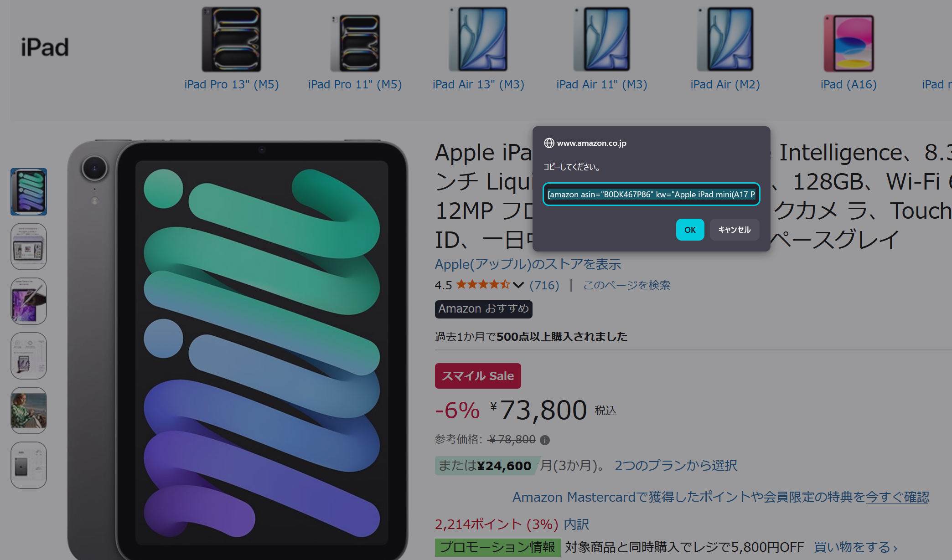Open the iPad Pro 11" (M5) product image
Screen dimensions: 952x560
coord(355,43)
